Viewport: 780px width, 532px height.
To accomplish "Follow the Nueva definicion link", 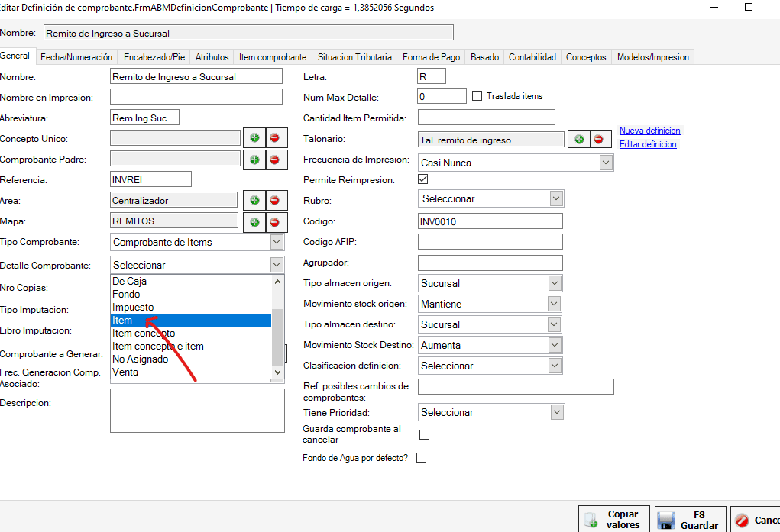I will coord(649,131).
